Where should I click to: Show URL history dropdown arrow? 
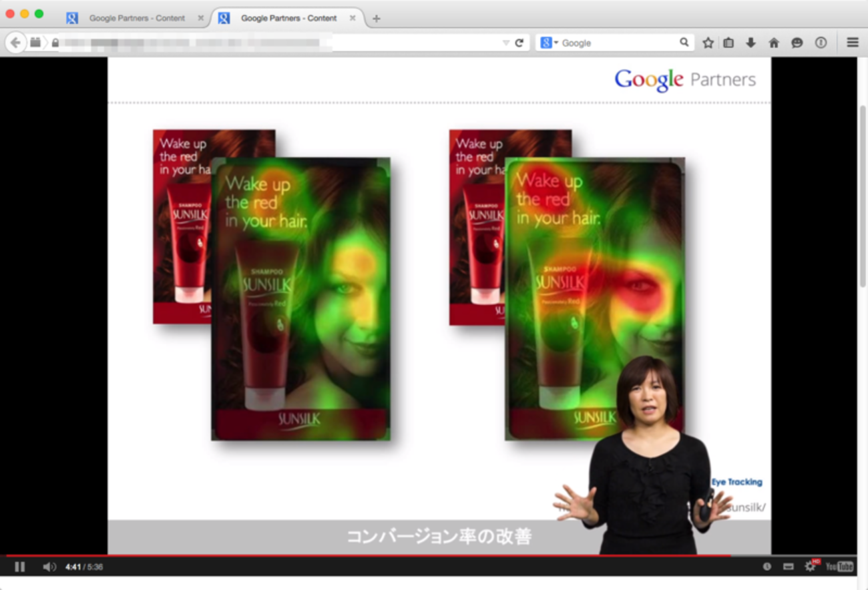505,43
